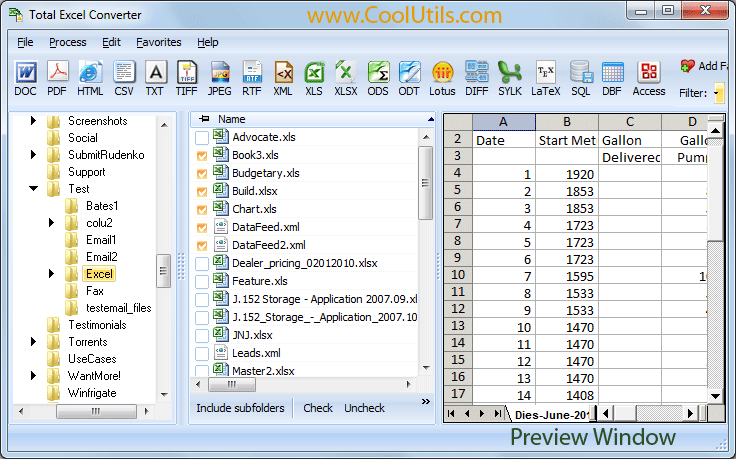Select the Testimonials folder
Screen dimensions: 736x459
97,325
